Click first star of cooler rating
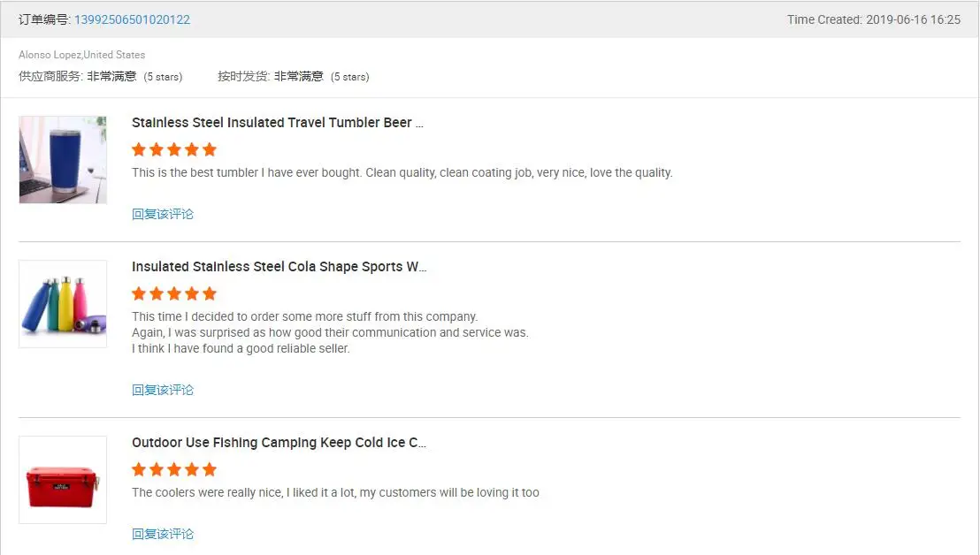Screen dimensions: 980x555 click(139, 469)
